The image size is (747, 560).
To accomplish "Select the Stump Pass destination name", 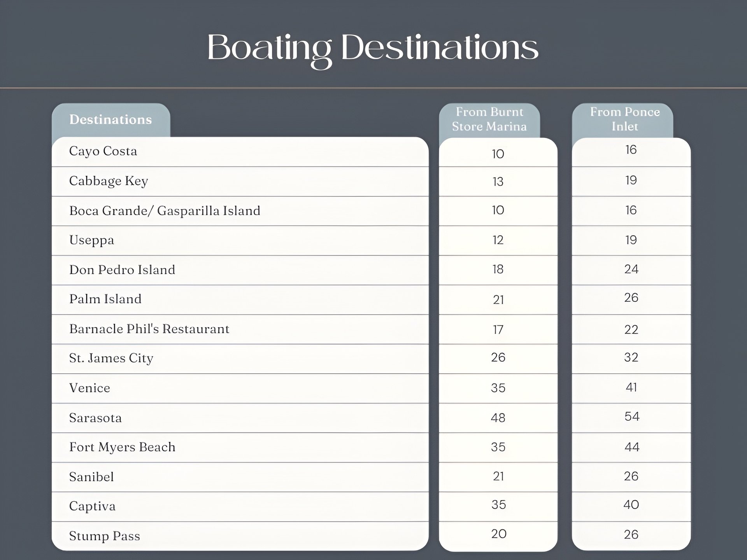I will (104, 536).
